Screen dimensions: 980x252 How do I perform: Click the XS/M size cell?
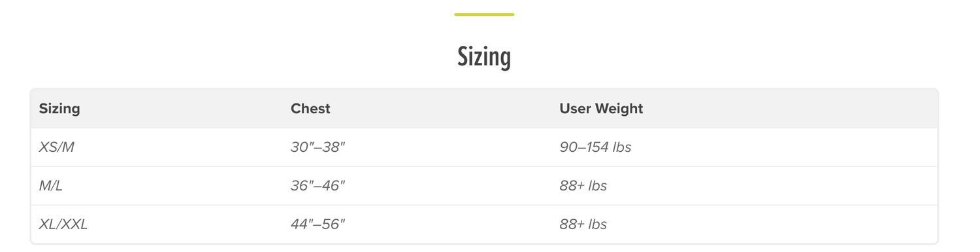(57, 147)
